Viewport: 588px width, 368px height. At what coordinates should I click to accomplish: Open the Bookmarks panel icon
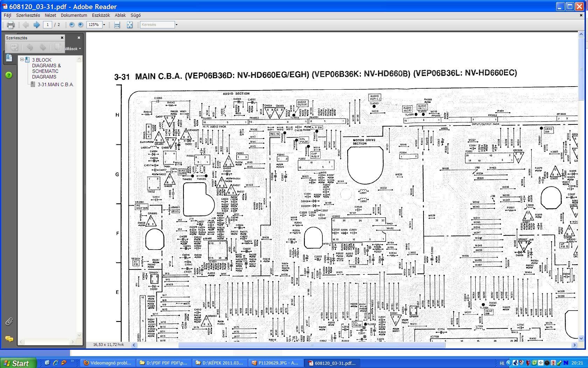pyautogui.click(x=9, y=58)
